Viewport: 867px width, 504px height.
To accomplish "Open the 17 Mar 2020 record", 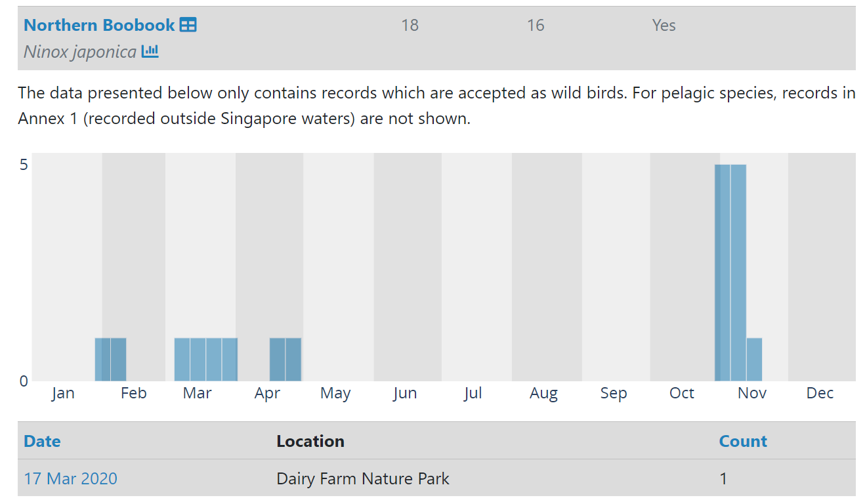I will [70, 478].
